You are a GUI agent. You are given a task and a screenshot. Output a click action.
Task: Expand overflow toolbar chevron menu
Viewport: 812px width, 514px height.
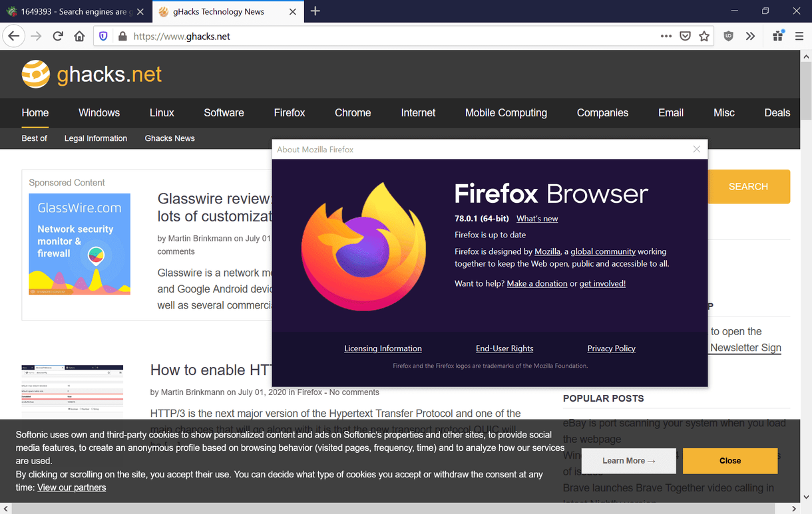point(750,36)
